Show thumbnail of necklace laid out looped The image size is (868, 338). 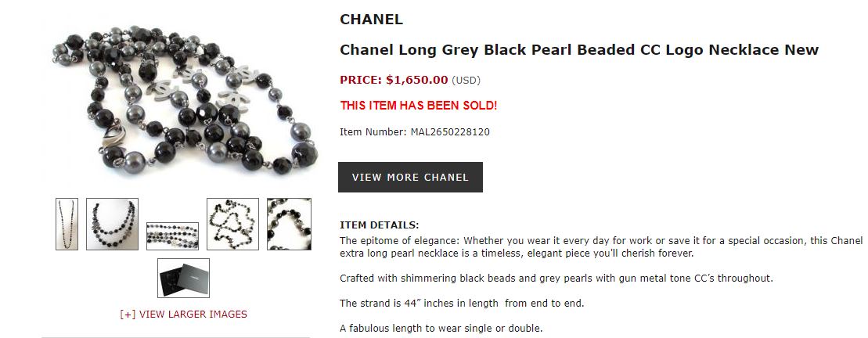232,224
